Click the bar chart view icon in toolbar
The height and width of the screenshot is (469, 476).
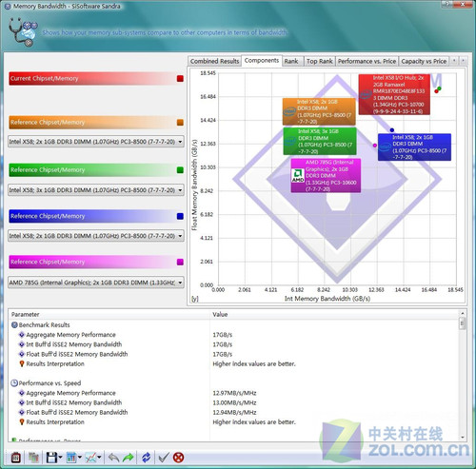pyautogui.click(x=71, y=458)
